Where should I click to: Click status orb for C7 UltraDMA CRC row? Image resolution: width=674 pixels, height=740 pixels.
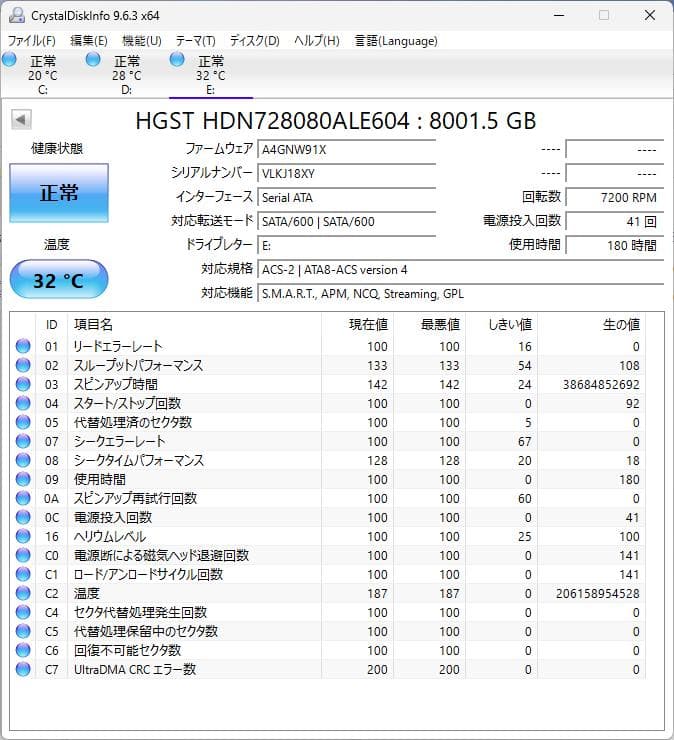[23, 669]
